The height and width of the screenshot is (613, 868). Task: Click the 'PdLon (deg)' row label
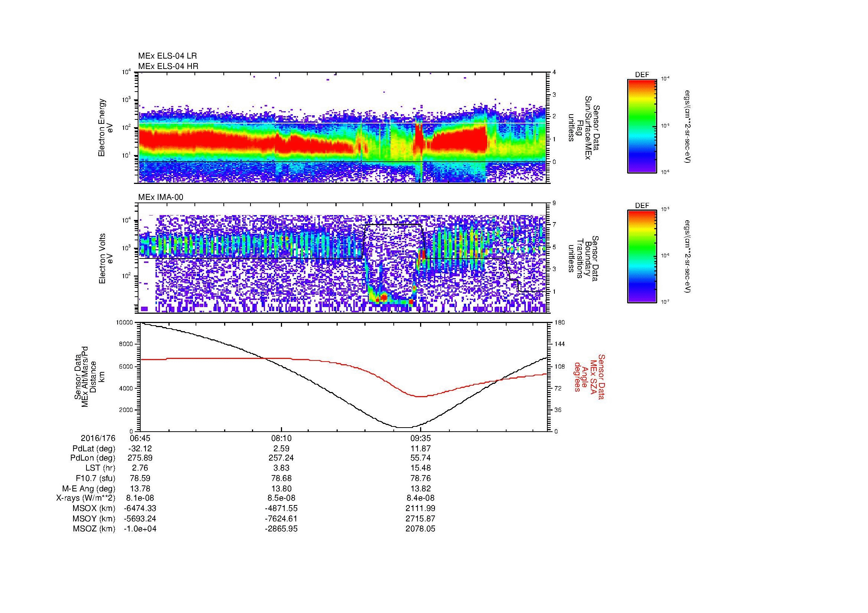[93, 458]
